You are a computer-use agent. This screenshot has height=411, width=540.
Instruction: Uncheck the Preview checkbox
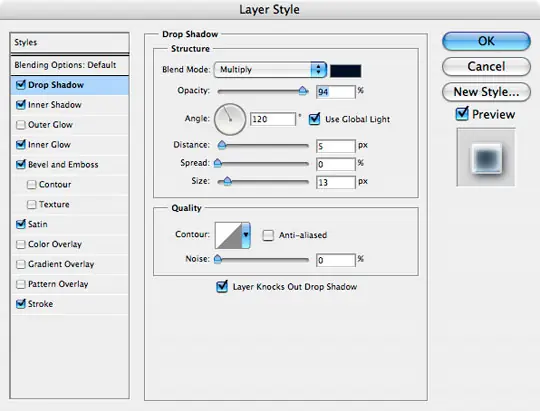tap(462, 114)
